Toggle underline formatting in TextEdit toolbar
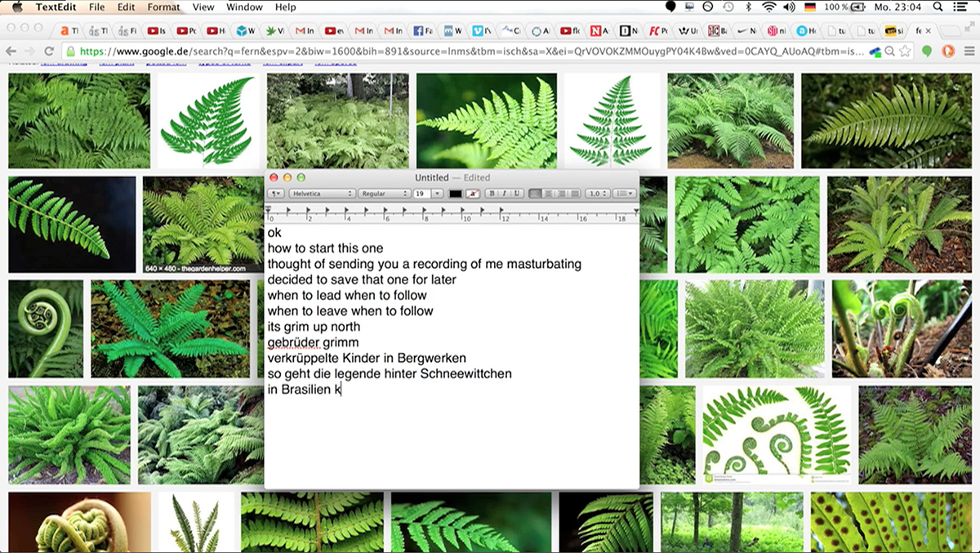The image size is (980, 553). click(516, 194)
